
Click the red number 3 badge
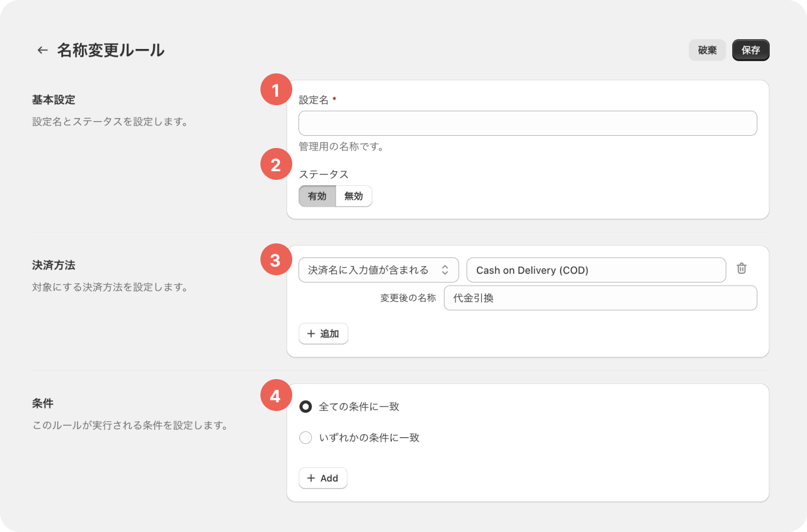276,260
